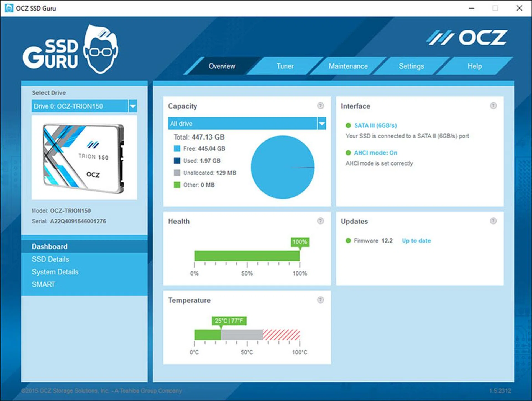Click the app icon in title bar

point(9,8)
